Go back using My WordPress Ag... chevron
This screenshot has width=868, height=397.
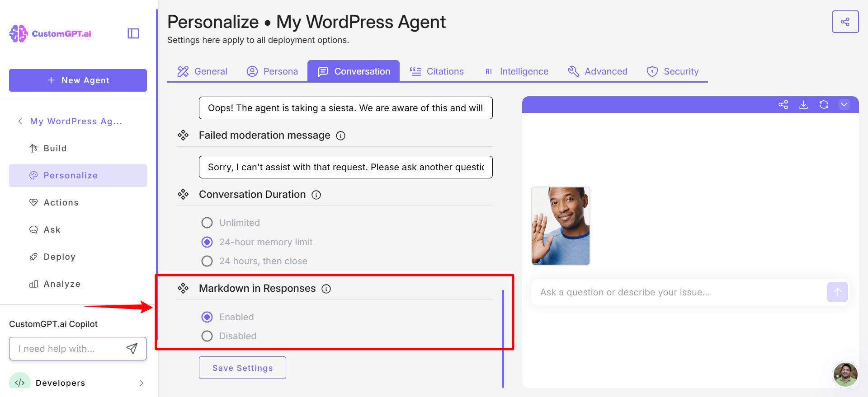(x=20, y=121)
